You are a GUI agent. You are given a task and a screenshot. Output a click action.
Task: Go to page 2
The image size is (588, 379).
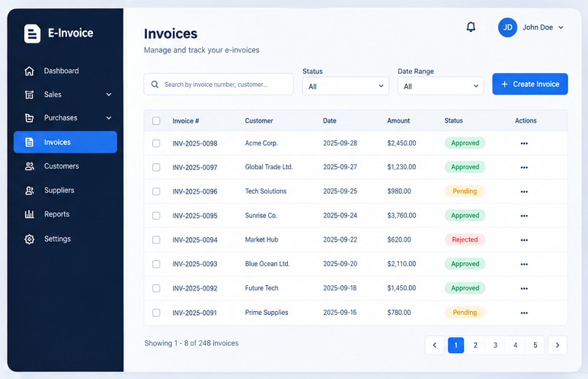[x=475, y=345]
